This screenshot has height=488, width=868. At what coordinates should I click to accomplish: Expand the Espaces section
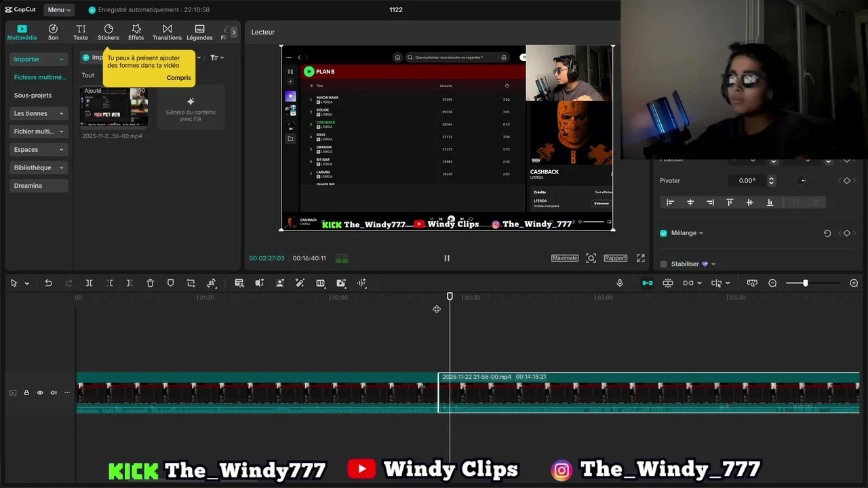(x=39, y=149)
